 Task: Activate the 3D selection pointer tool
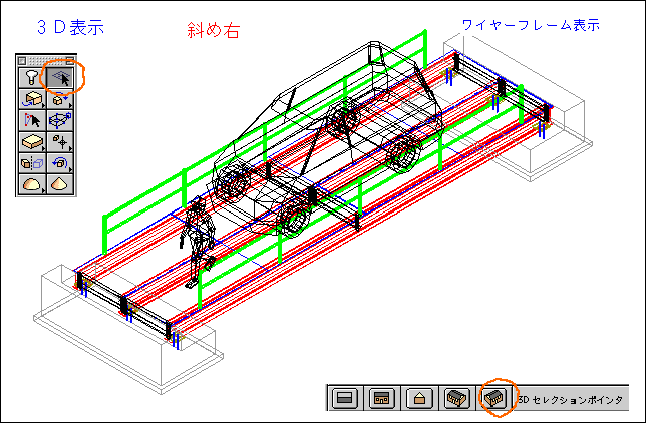click(x=60, y=77)
